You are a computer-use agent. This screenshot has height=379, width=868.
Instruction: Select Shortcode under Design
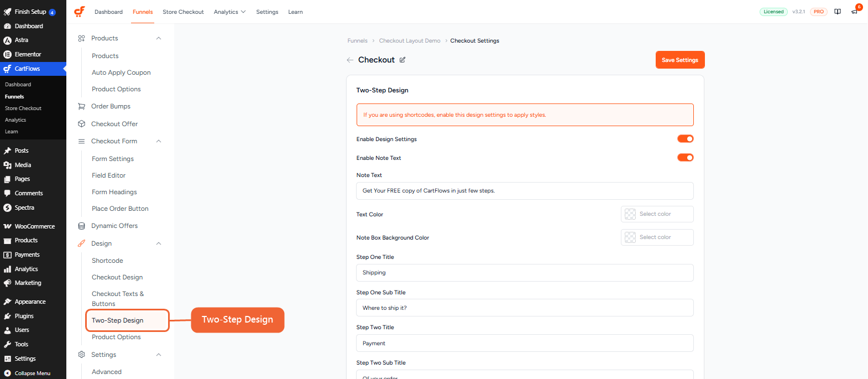click(107, 261)
